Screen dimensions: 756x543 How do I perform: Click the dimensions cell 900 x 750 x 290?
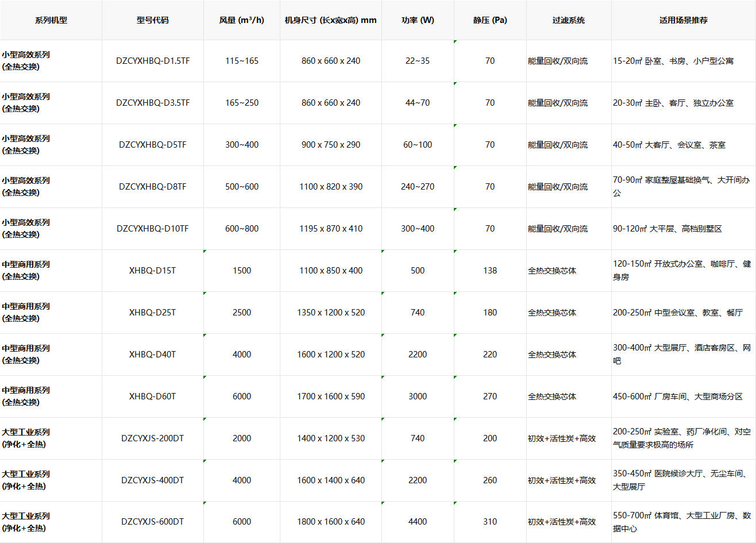[x=331, y=145]
